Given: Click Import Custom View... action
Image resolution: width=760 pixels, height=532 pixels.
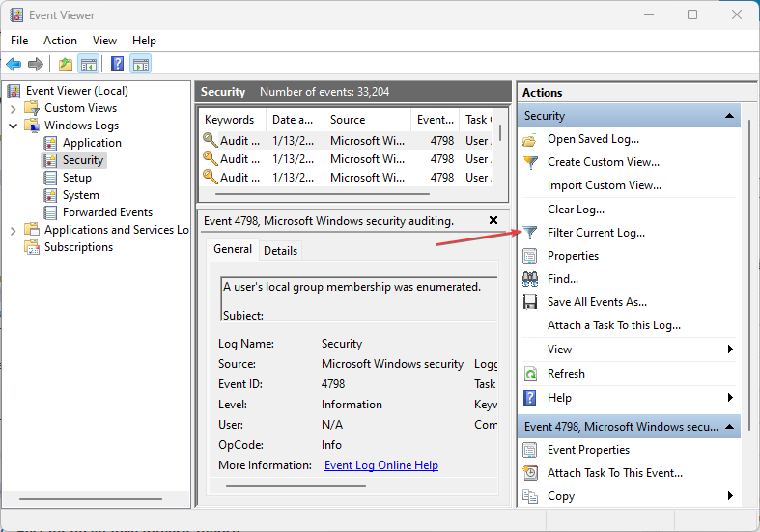Looking at the screenshot, I should tap(604, 185).
